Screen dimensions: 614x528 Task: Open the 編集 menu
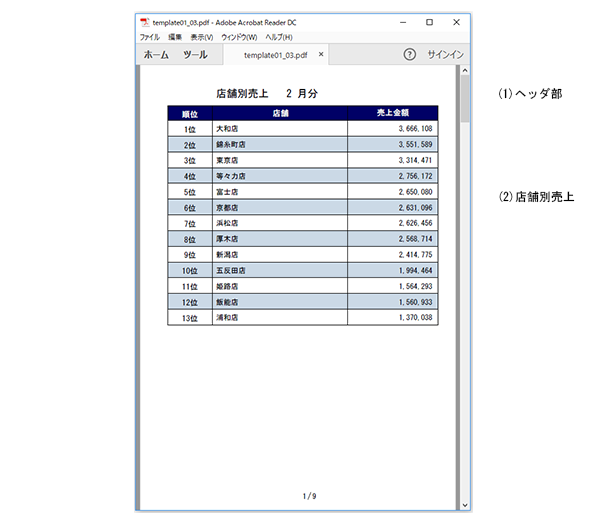[x=175, y=37]
